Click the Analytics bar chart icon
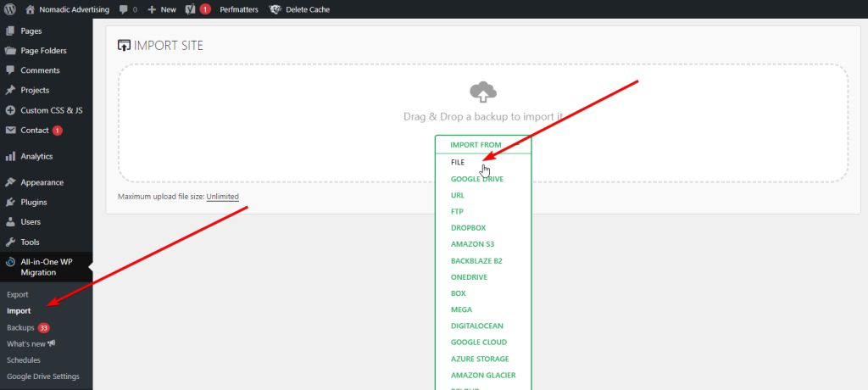Viewport: 868px width, 390px height. (x=10, y=156)
